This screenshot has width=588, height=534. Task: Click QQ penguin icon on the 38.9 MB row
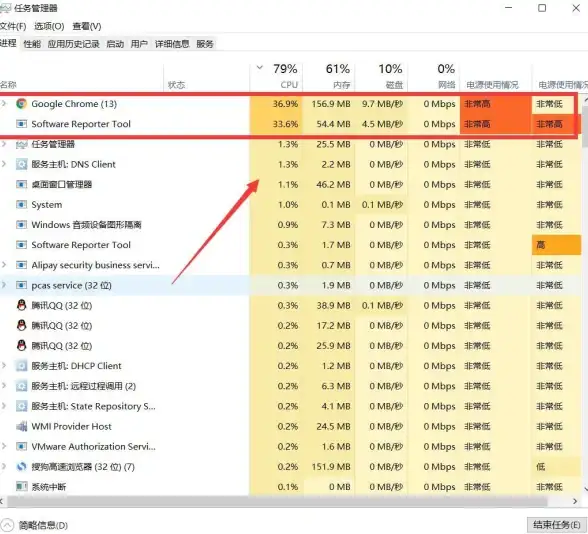click(21, 305)
